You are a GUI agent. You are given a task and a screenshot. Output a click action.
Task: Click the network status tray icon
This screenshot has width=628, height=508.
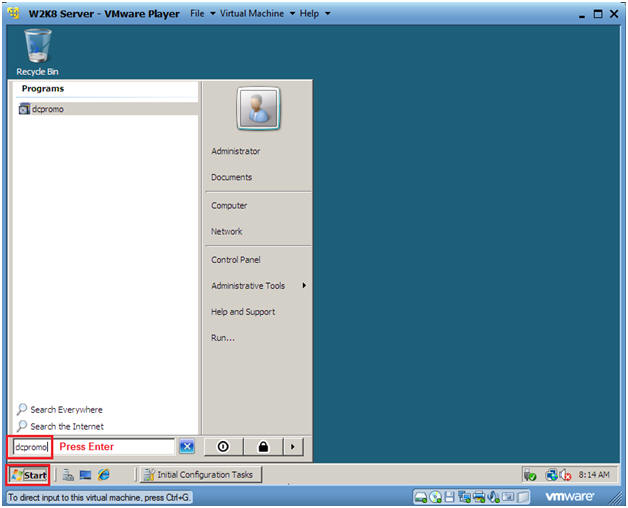coord(552,475)
